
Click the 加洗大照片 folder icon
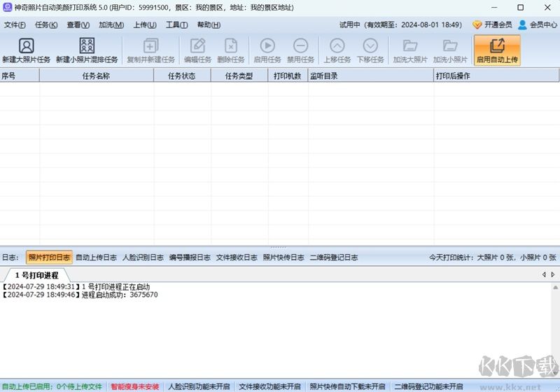[410, 45]
